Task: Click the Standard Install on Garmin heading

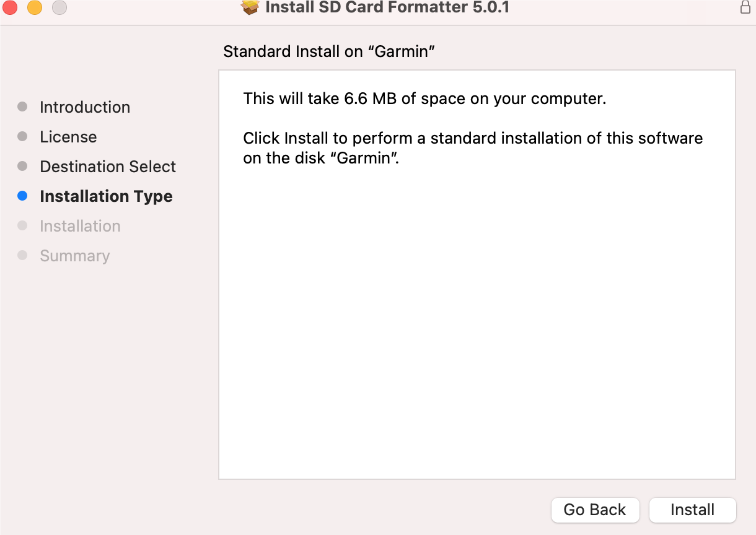Action: pyautogui.click(x=329, y=51)
